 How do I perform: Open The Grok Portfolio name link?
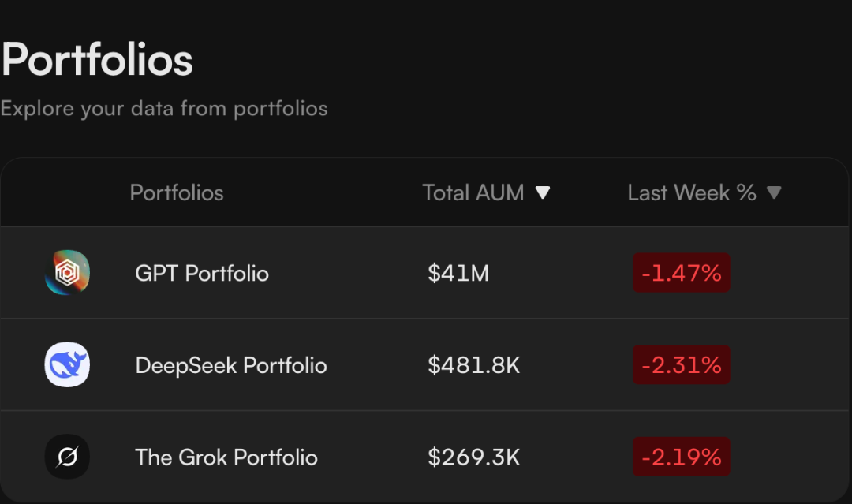pos(226,457)
